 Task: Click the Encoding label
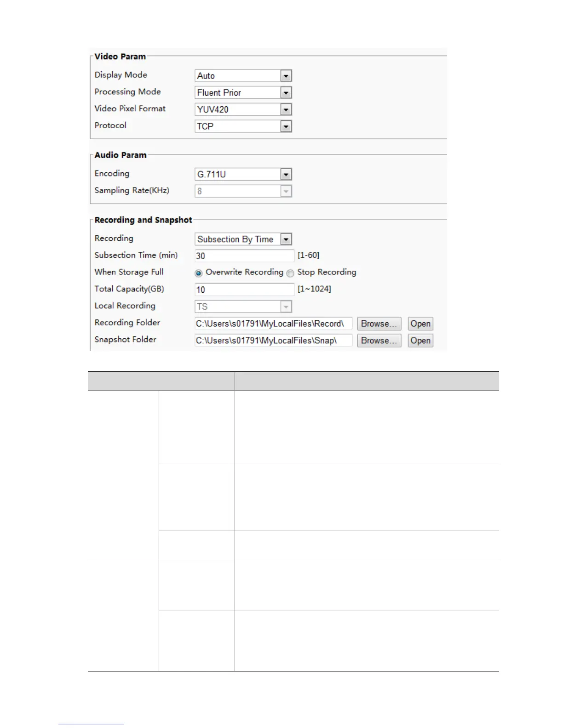(x=112, y=173)
